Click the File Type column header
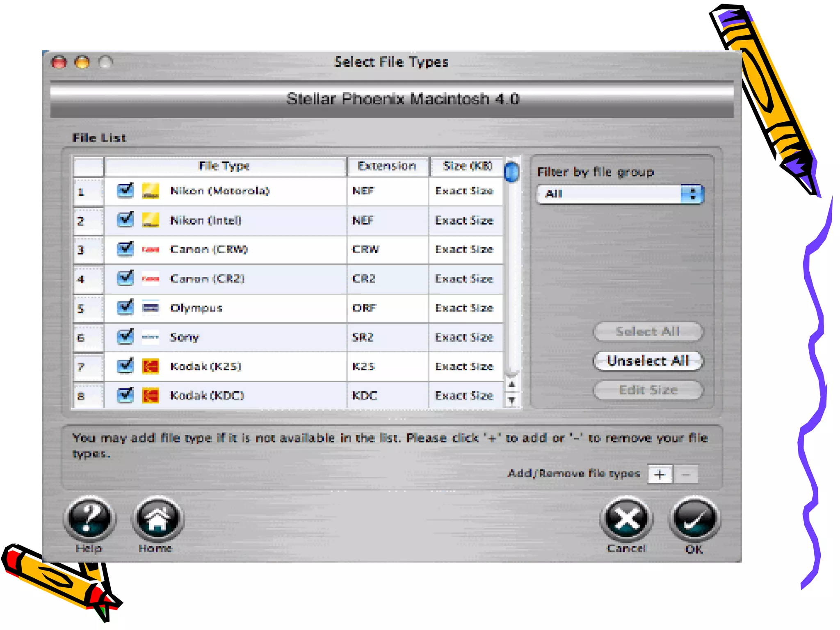This screenshot has height=630, width=840. pyautogui.click(x=224, y=166)
